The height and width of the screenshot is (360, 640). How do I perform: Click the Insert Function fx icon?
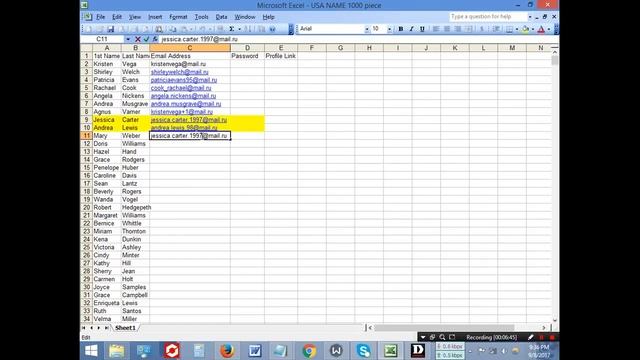tap(155, 39)
